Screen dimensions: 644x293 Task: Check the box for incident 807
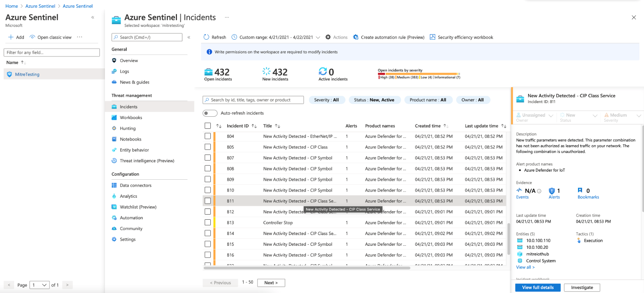tap(208, 157)
